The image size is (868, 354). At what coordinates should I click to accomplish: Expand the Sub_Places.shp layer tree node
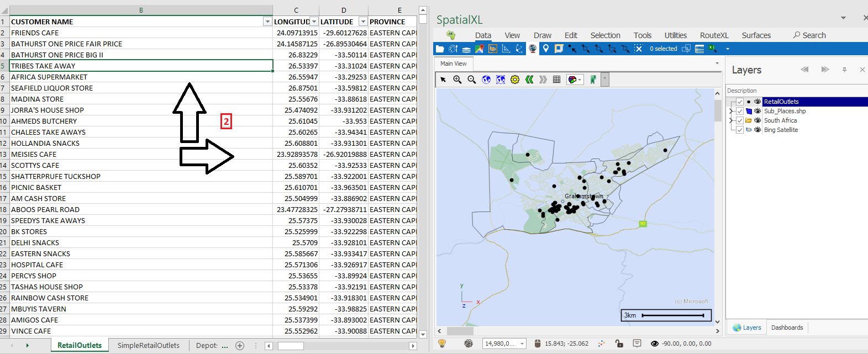point(731,111)
